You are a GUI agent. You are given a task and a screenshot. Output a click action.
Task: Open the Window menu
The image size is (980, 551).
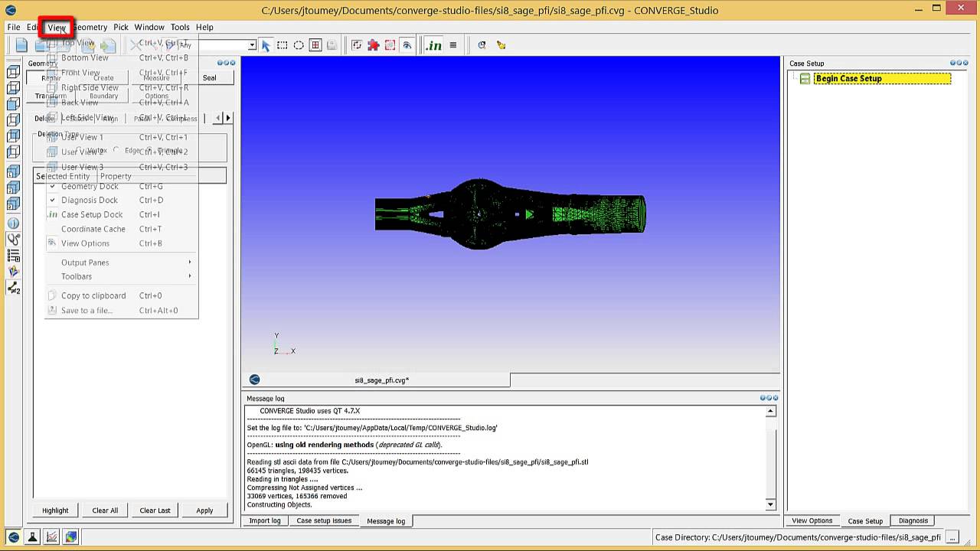149,27
